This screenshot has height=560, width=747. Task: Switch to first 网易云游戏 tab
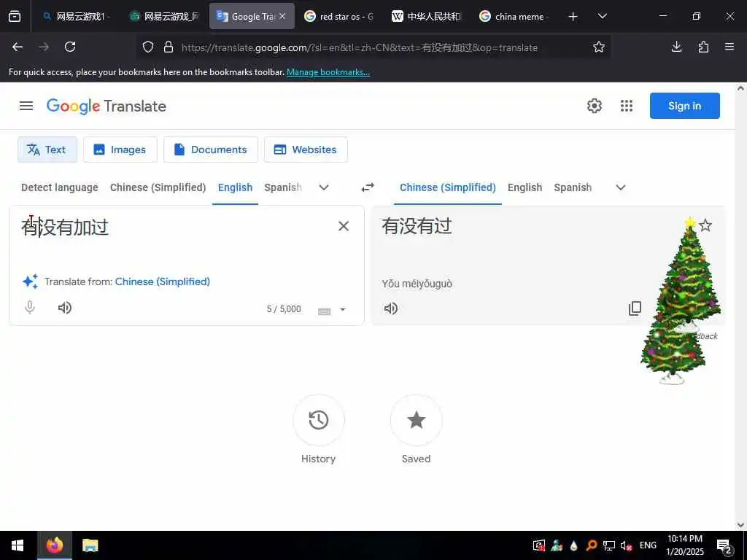click(76, 17)
